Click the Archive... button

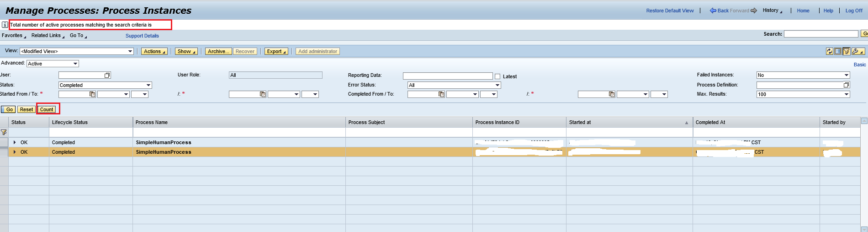tap(218, 51)
